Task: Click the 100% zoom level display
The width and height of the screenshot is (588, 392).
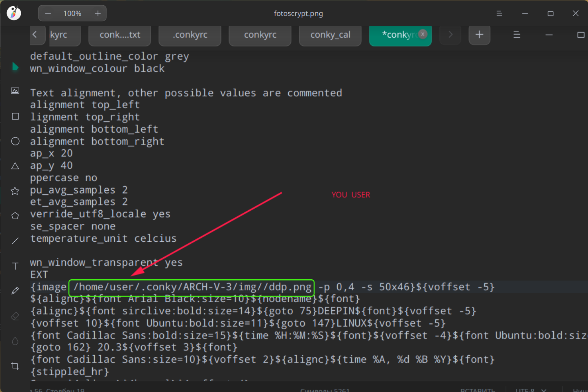Action: 72,13
